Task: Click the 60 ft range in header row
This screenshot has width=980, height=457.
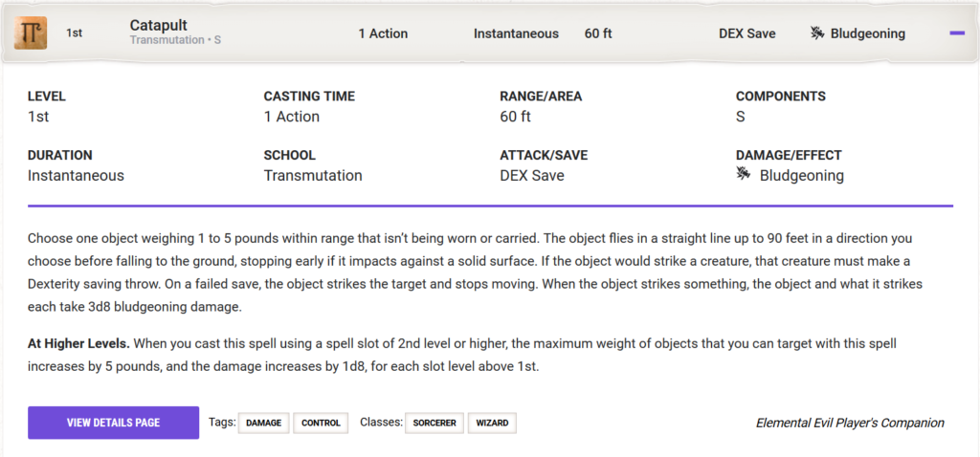Action: [x=598, y=33]
